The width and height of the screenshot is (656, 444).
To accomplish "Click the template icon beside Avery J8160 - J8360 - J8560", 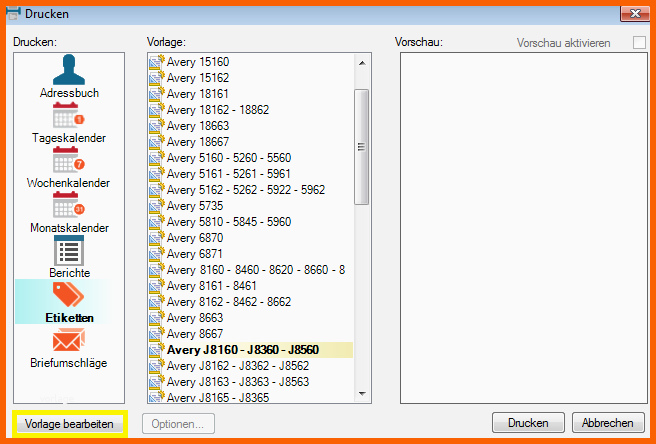I will click(157, 350).
